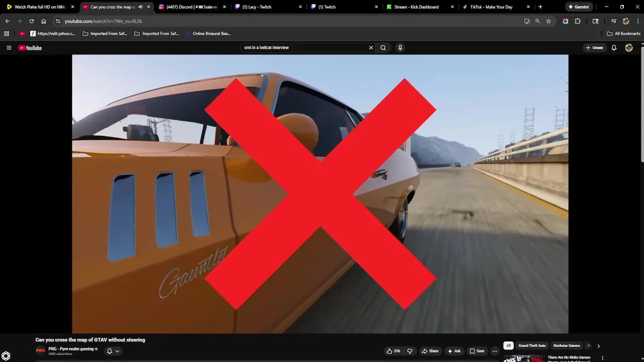Click the video player to pause

(320, 194)
